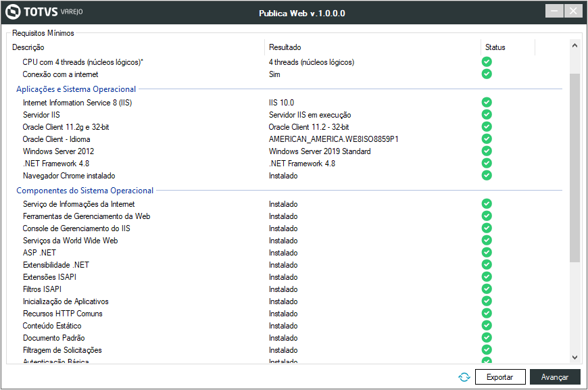Select the CPU com 4 threads description
Viewport: 588px width, 390px height.
(x=83, y=62)
